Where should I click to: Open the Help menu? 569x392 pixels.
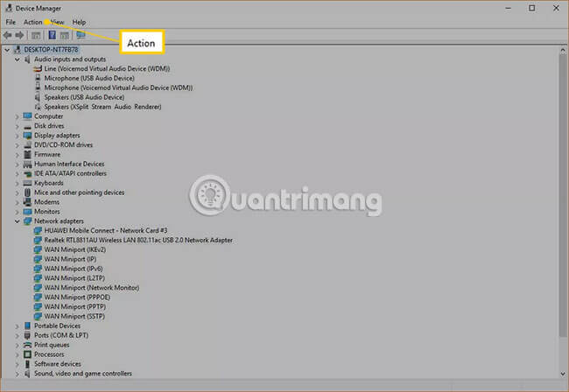tap(79, 22)
